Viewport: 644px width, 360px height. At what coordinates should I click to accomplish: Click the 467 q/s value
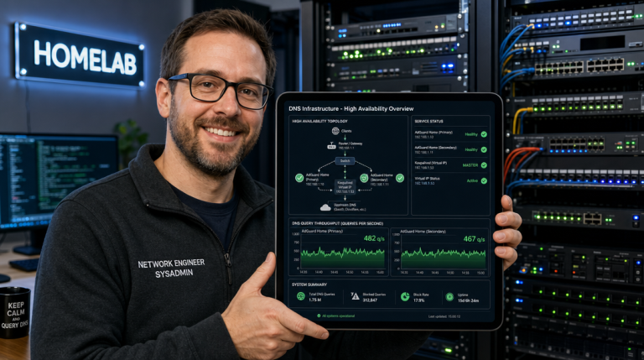point(474,239)
